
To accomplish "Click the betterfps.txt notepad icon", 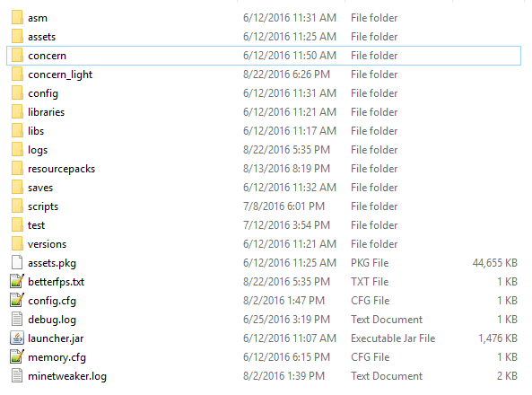I will point(17,281).
